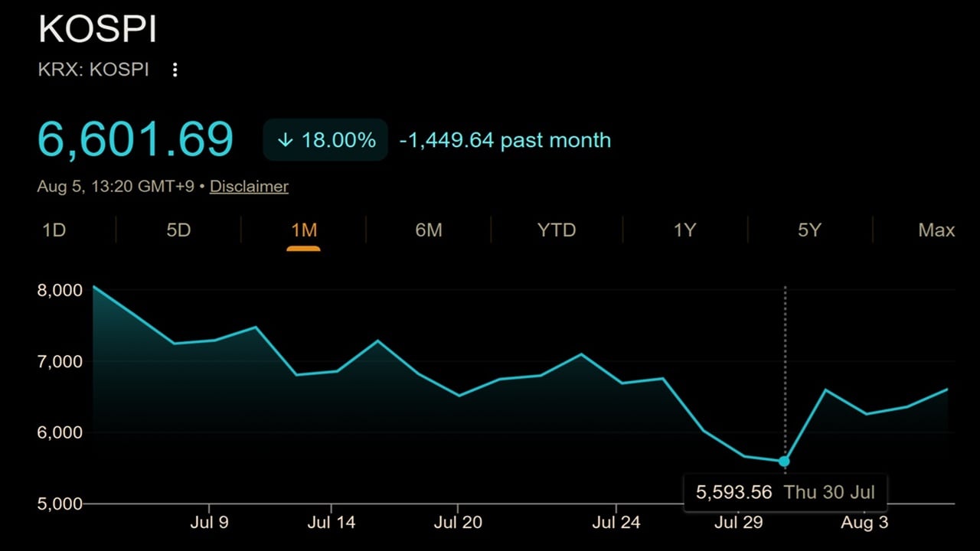
Task: Switch to the 5D range tab
Action: [x=178, y=230]
